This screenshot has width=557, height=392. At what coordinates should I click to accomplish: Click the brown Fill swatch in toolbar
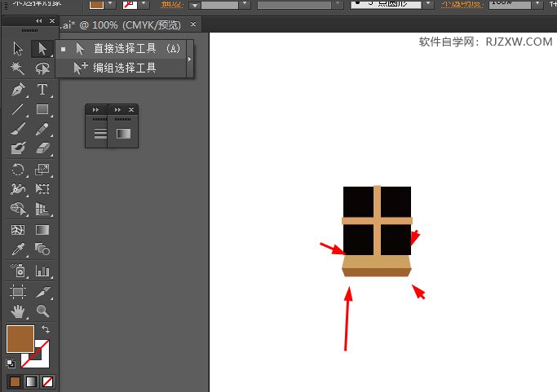pos(20,339)
